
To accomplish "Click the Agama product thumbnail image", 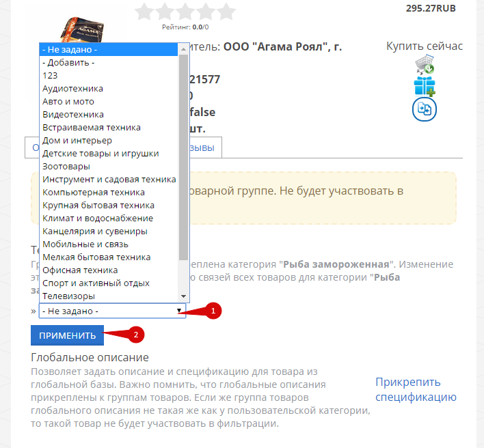I will [83, 30].
